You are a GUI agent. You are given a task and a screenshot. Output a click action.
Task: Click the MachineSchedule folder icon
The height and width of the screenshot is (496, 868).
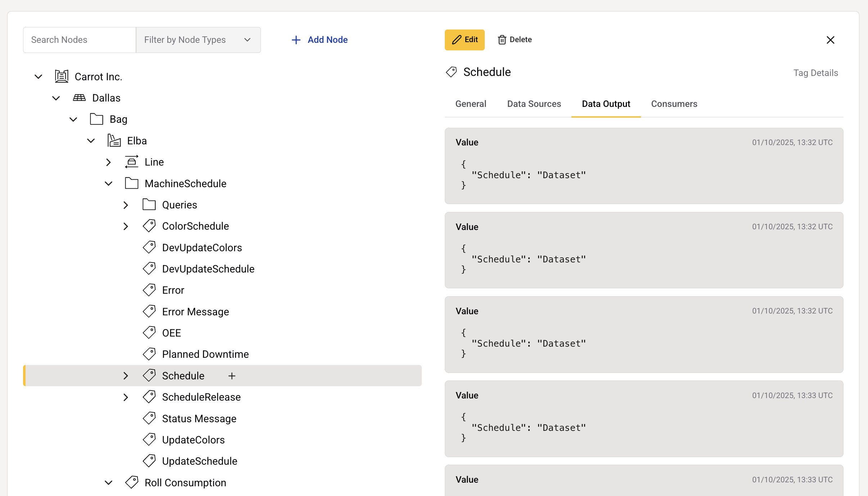[132, 183]
